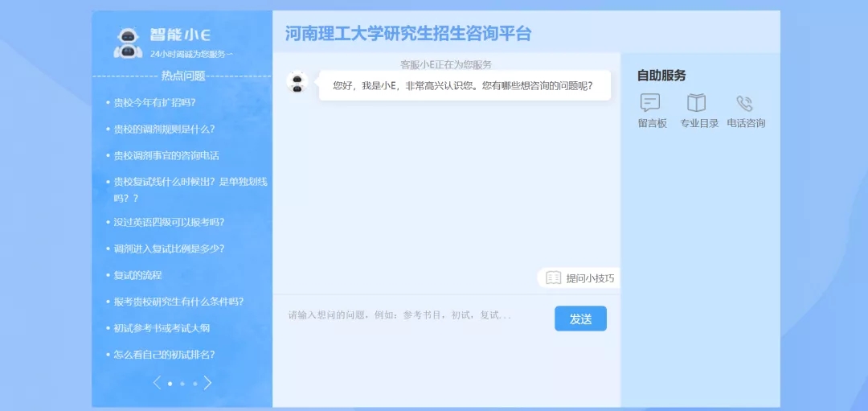Open the 专业目录 book icon
This screenshot has height=411, width=868.
tap(696, 103)
